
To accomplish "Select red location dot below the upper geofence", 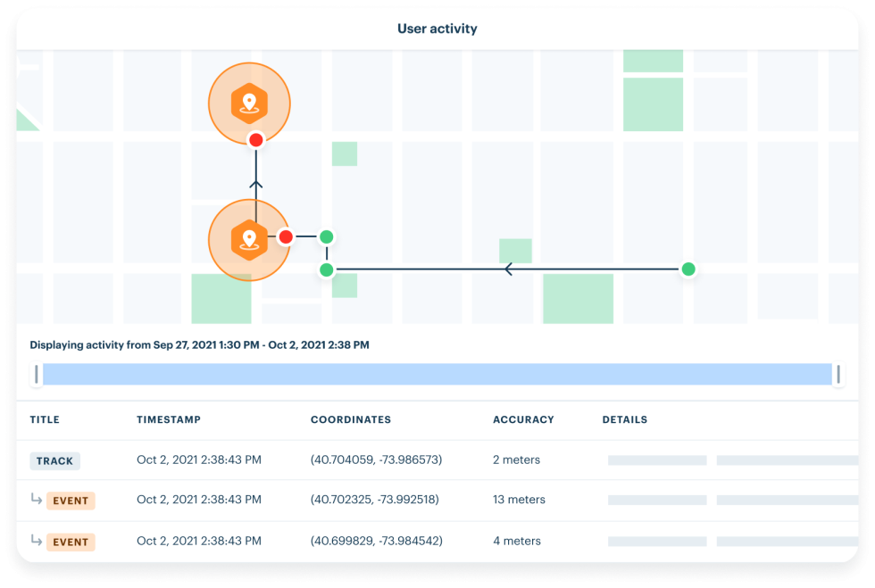I will pyautogui.click(x=256, y=139).
